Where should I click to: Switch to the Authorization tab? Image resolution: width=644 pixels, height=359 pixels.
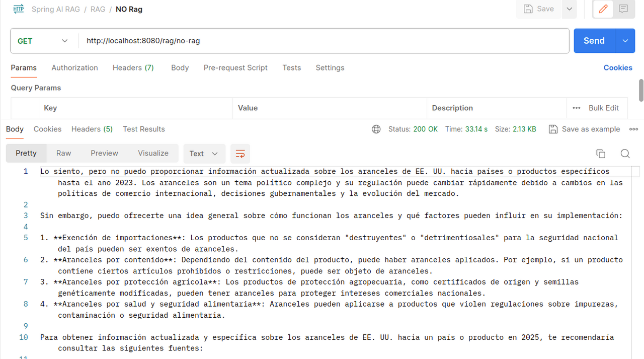click(x=74, y=67)
